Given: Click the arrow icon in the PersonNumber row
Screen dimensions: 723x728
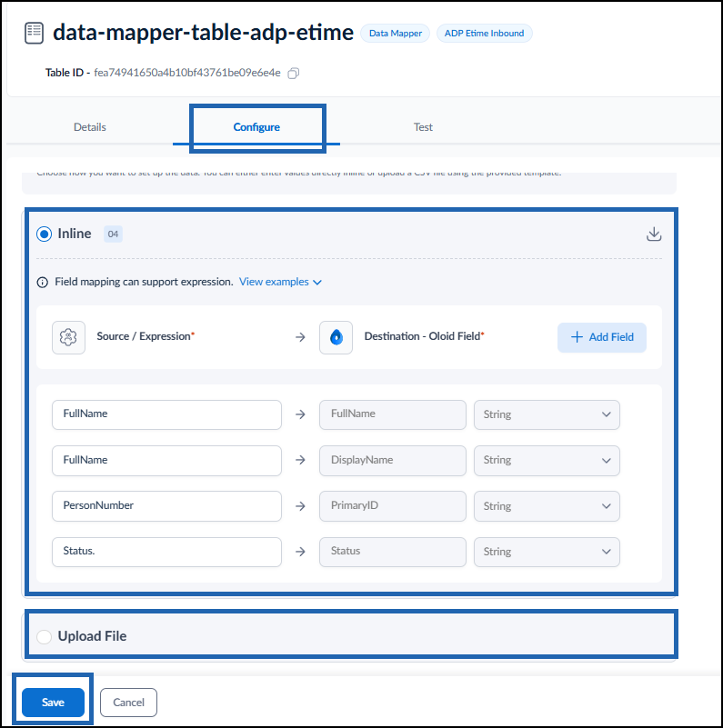Looking at the screenshot, I should pos(301,506).
